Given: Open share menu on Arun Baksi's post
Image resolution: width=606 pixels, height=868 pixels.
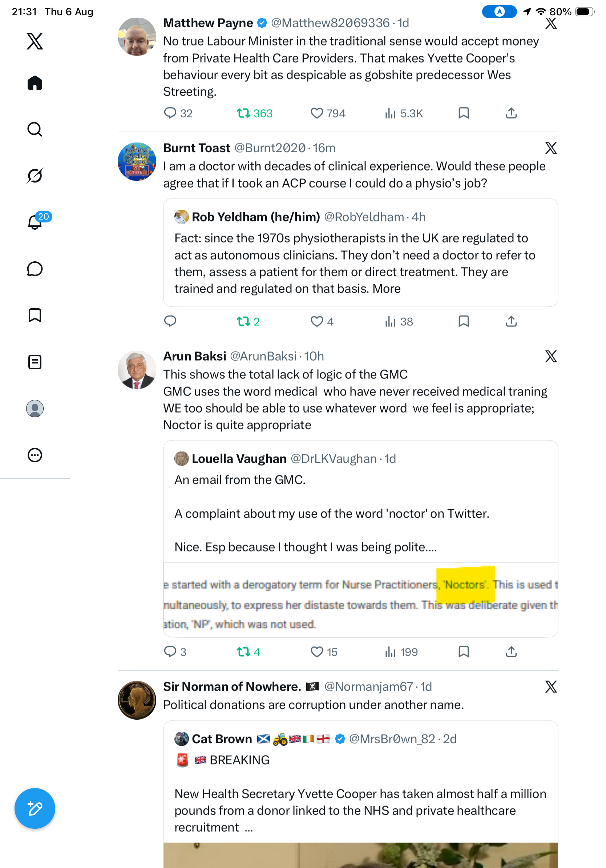Looking at the screenshot, I should click(511, 652).
